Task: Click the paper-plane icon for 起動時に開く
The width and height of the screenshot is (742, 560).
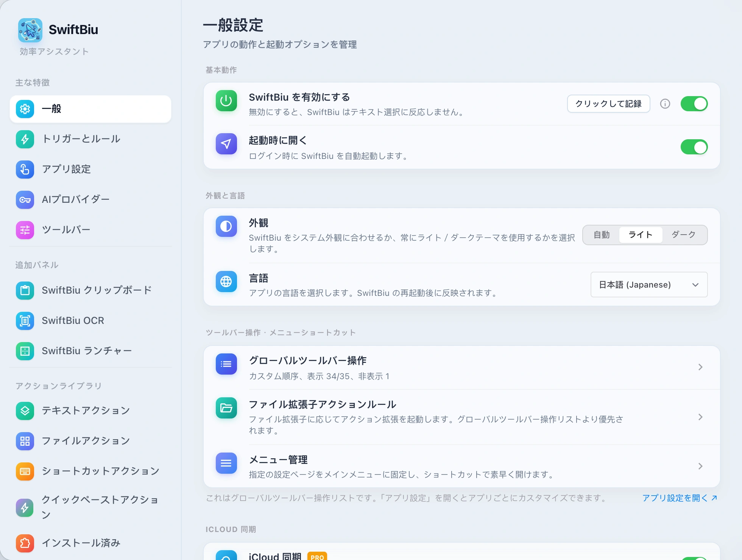Action: 226,144
